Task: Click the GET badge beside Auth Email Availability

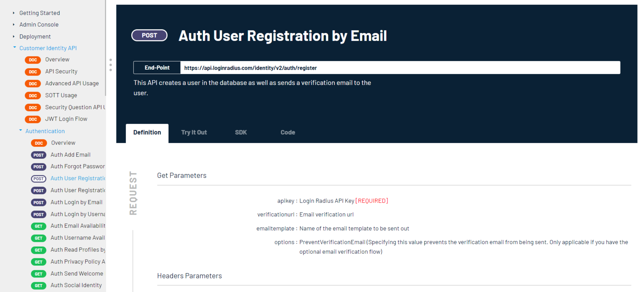Action: pos(39,226)
